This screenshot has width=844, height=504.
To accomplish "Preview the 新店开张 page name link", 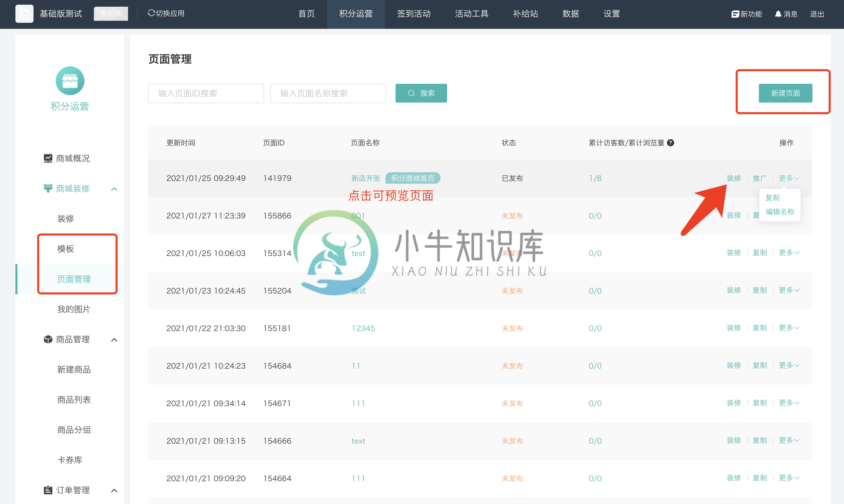I will tap(365, 178).
